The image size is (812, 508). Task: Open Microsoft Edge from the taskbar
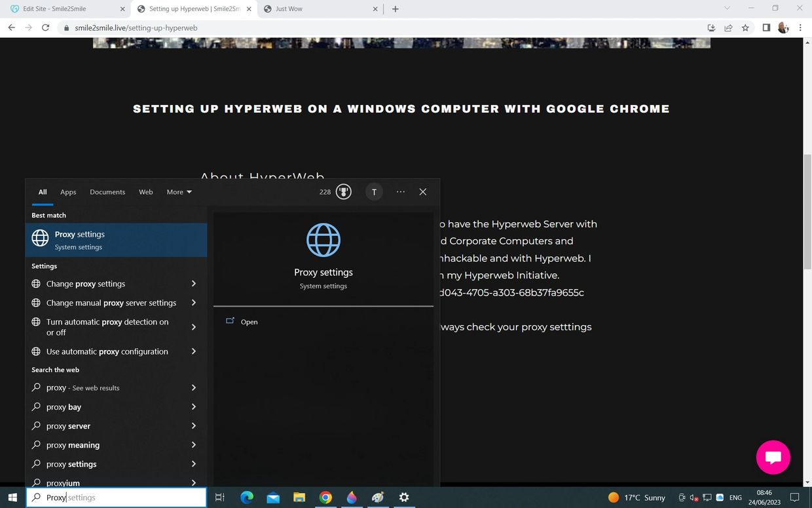(247, 498)
